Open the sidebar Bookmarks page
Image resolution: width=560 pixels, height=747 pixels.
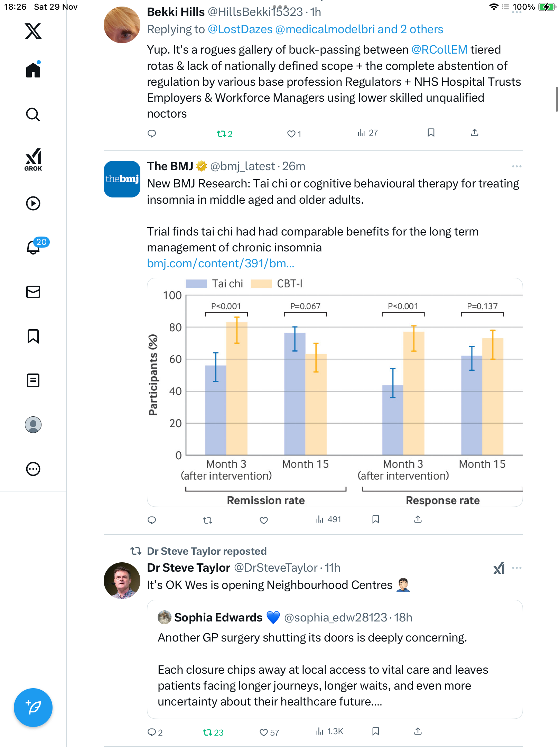click(x=33, y=336)
